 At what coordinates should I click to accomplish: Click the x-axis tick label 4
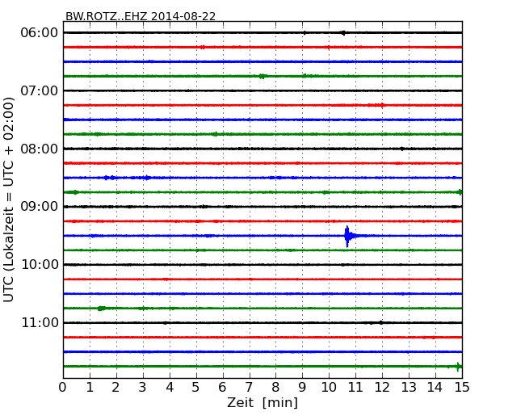[170, 388]
